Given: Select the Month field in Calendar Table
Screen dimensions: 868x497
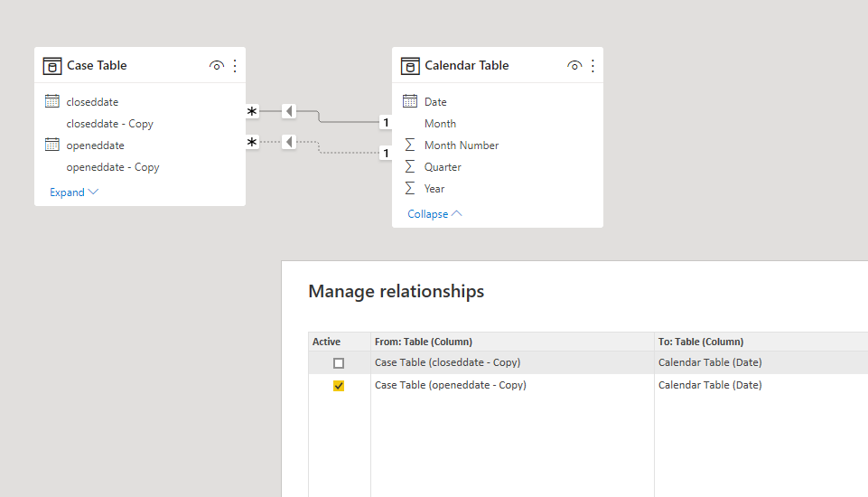Looking at the screenshot, I should coord(440,124).
